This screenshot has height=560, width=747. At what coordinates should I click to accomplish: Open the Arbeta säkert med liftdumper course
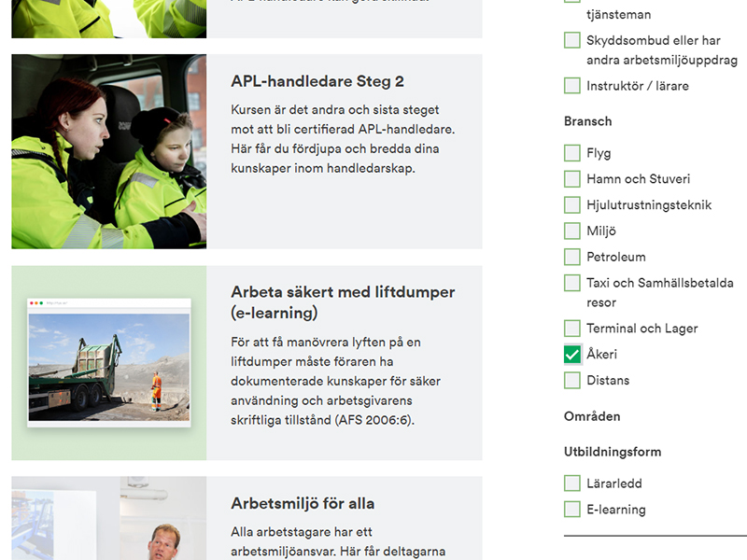(342, 302)
